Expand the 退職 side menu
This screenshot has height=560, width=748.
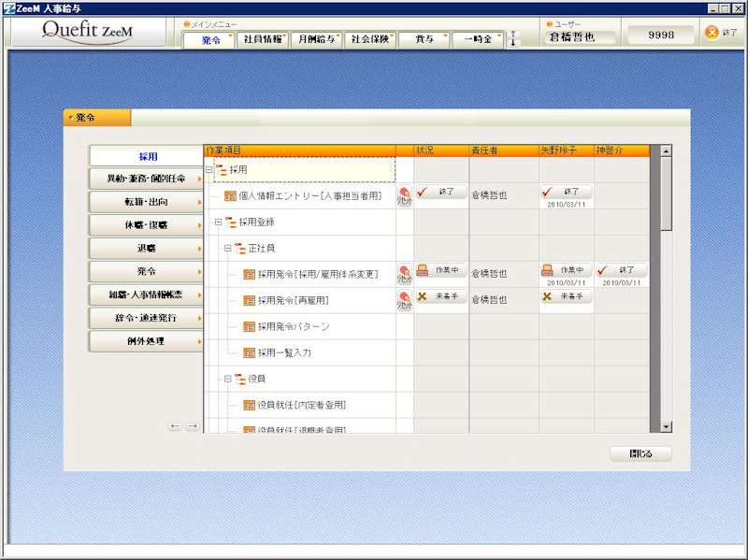[146, 248]
